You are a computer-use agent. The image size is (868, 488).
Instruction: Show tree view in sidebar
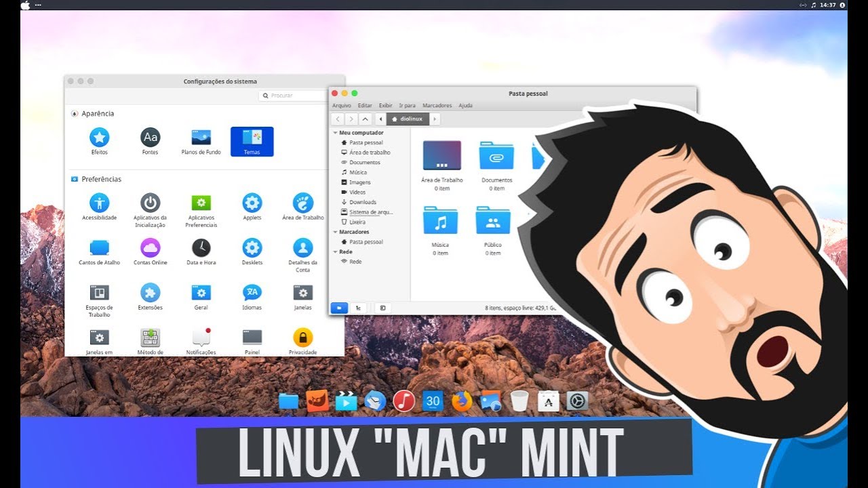pos(358,308)
